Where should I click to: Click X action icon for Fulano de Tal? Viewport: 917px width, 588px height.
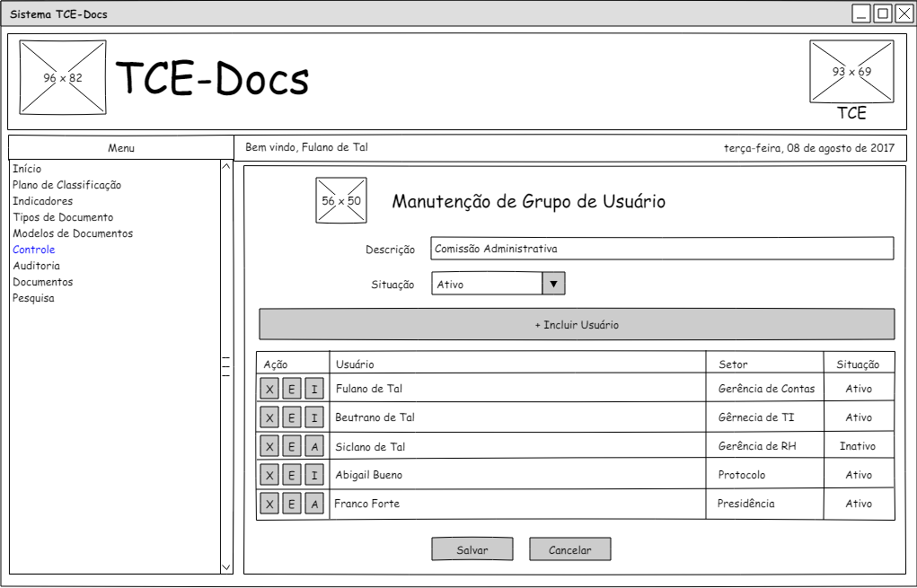point(269,389)
